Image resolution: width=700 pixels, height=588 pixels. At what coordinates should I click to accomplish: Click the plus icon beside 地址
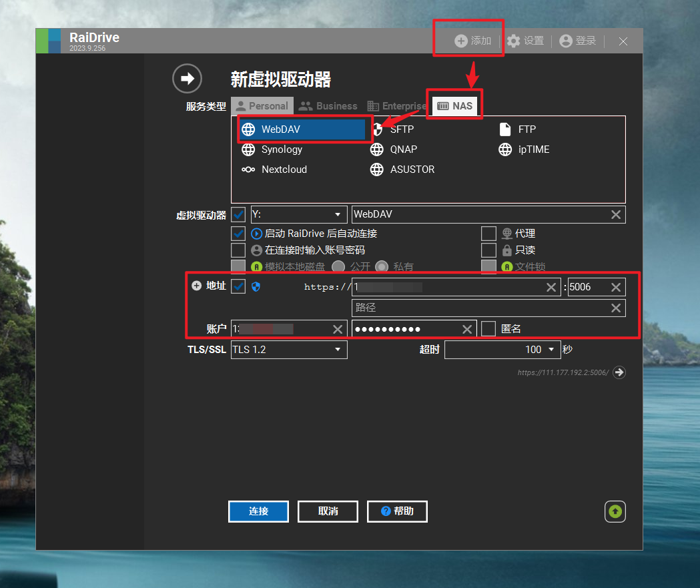coord(196,286)
